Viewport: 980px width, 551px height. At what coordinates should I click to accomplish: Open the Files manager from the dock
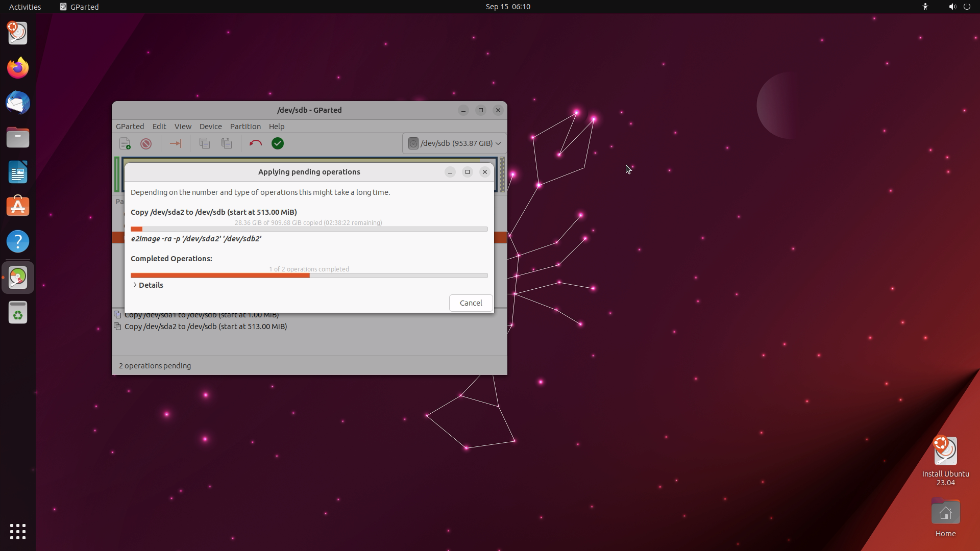pyautogui.click(x=18, y=137)
